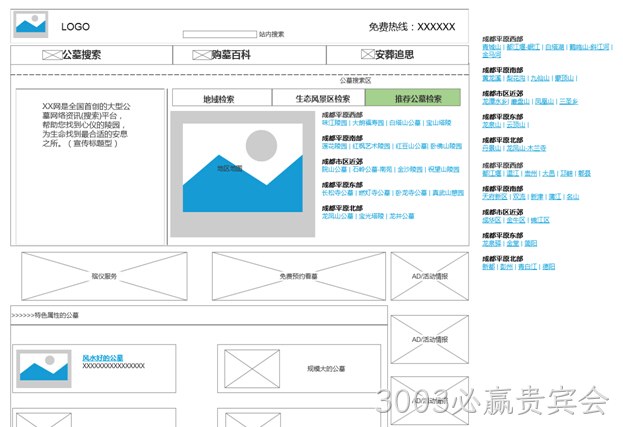Screen dimensions: 623x427
Task: Open the 白塔湖 scenic area link
Action: coord(555,47)
